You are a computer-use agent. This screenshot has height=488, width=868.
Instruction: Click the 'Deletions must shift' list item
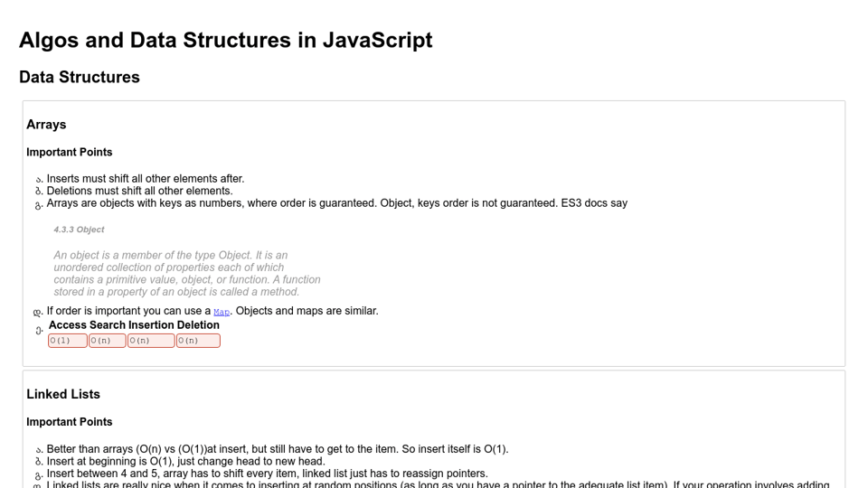tap(140, 191)
